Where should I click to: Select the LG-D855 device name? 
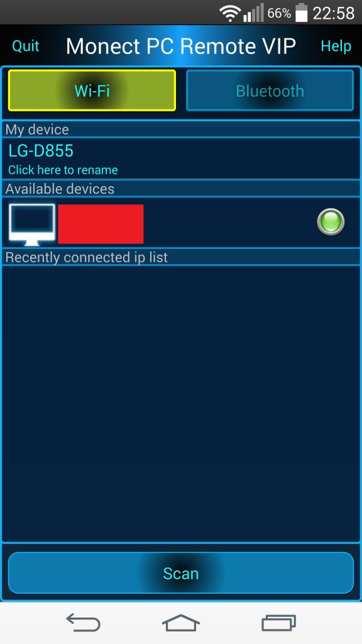point(41,151)
